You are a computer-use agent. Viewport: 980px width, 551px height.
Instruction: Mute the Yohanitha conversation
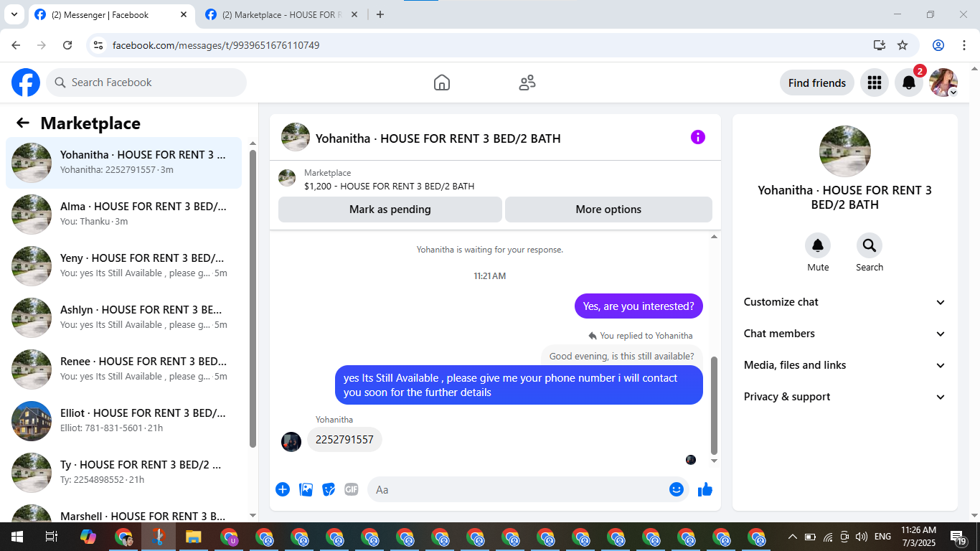point(818,246)
